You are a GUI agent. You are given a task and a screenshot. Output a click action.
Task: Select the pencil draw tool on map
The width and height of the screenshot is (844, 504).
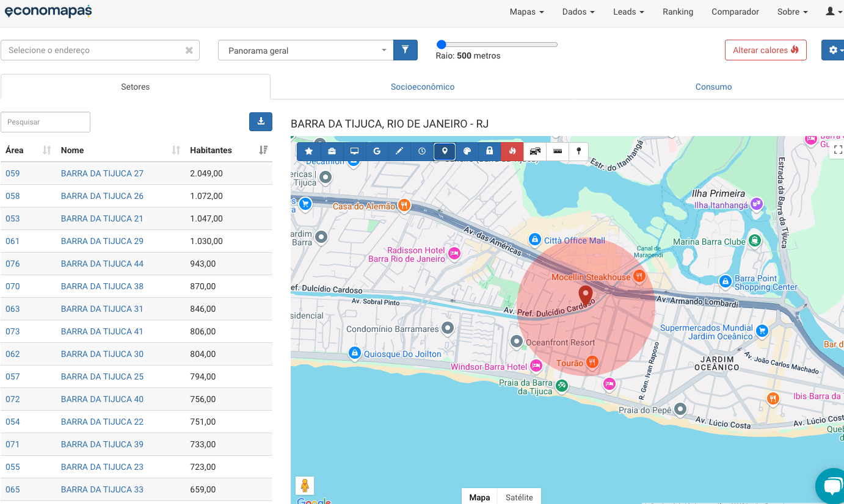tap(399, 151)
